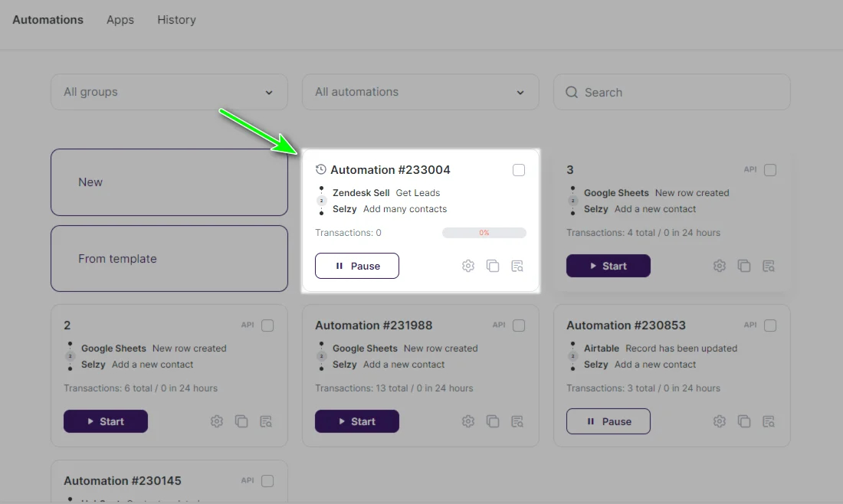The height and width of the screenshot is (504, 843).
Task: Switch to the Apps tab
Action: [x=120, y=19]
